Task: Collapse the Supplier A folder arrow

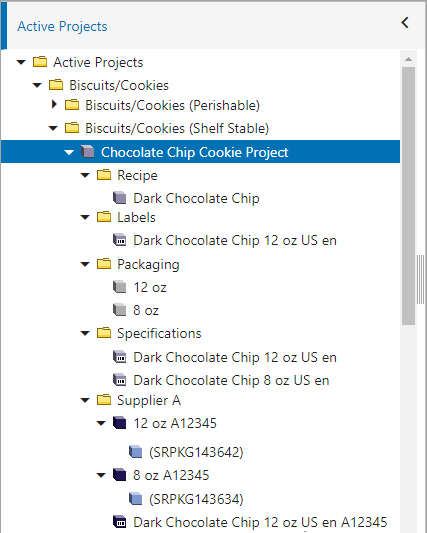Action: pyautogui.click(x=85, y=400)
